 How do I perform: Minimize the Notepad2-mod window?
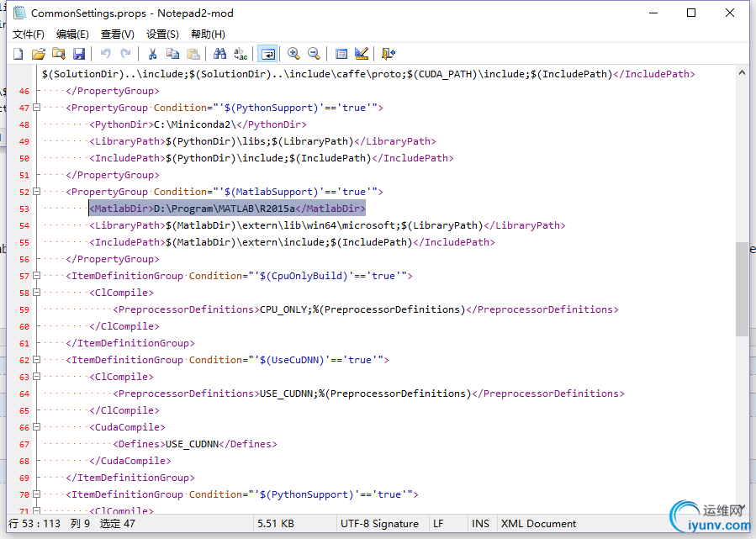tap(653, 13)
